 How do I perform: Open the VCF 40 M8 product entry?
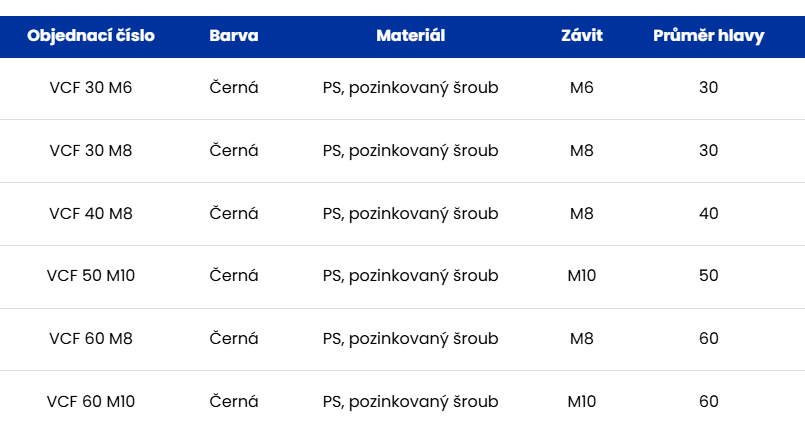[91, 213]
